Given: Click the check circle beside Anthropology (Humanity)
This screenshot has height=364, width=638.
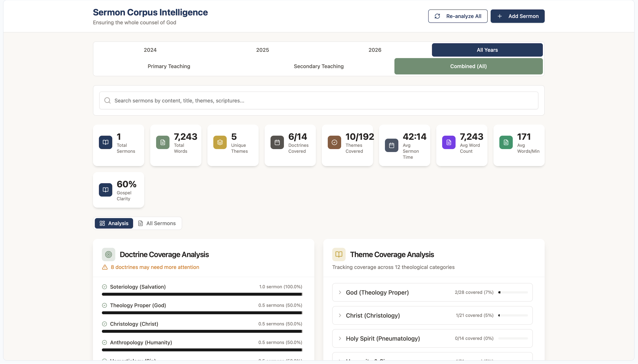Looking at the screenshot, I should (105, 342).
